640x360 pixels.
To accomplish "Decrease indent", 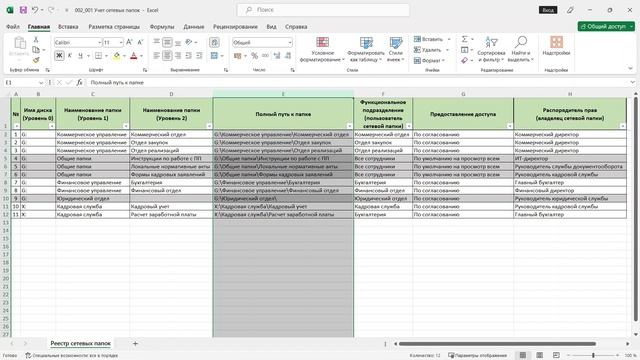I will coord(189,56).
